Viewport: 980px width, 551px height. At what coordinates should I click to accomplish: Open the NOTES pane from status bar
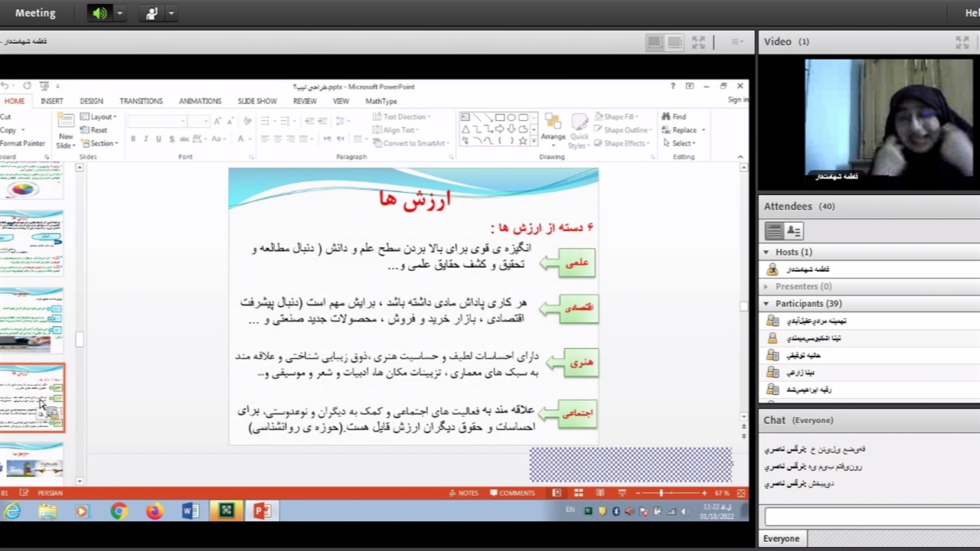(462, 493)
